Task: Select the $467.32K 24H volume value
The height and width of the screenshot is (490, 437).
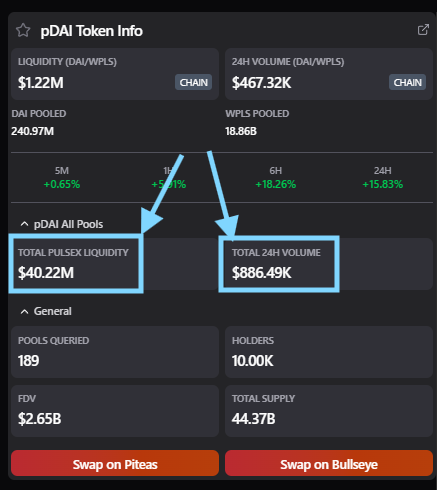Action: point(261,83)
